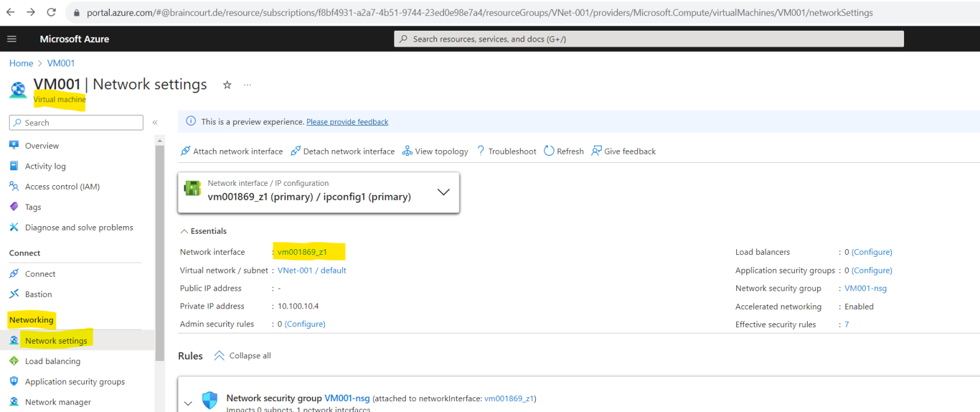Click the Private IP address 10.100.10.4
Viewport: 980px width, 412px height.
[x=298, y=306]
